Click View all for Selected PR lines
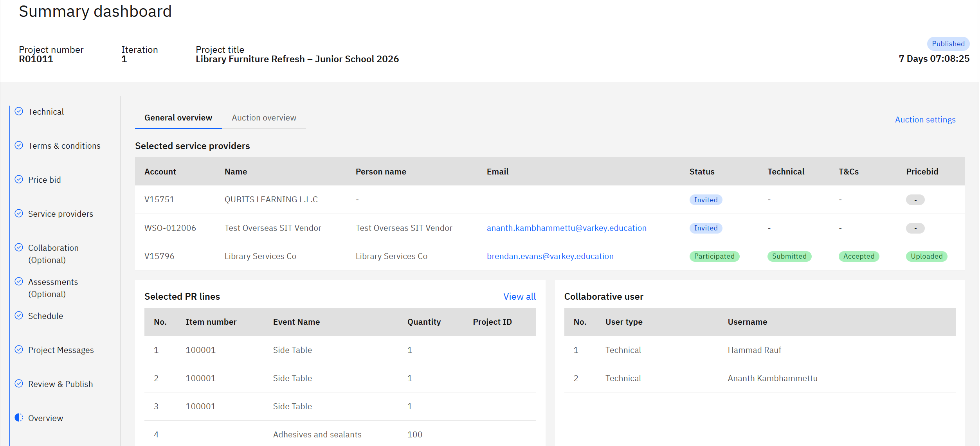This screenshot has height=446, width=980. point(519,297)
